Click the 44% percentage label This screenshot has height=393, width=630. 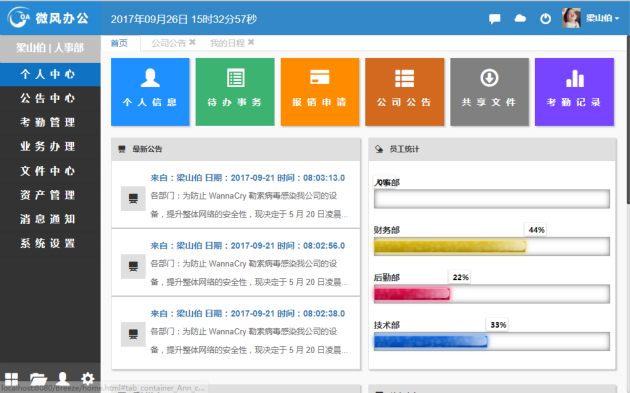536,230
